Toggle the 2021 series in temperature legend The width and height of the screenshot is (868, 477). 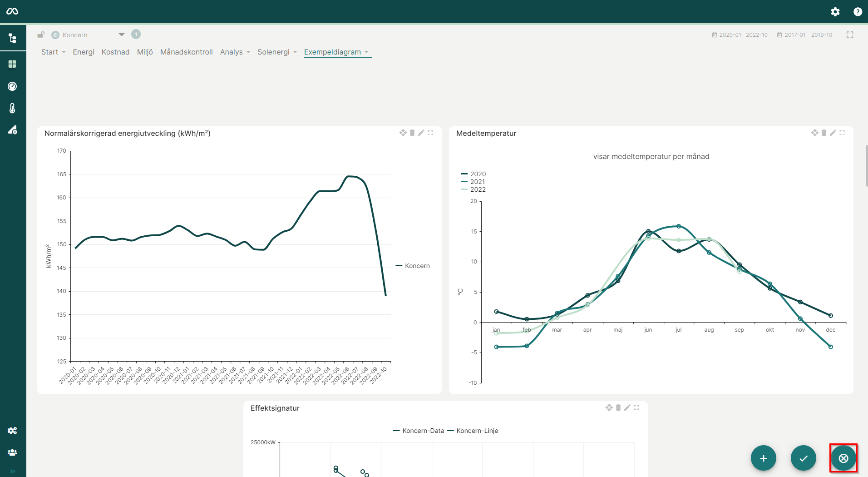[x=473, y=182]
